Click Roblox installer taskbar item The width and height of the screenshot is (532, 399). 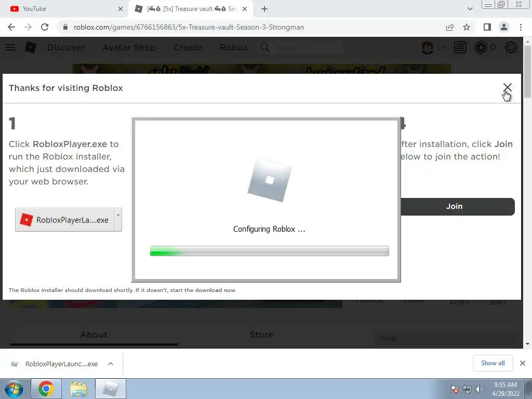click(111, 389)
